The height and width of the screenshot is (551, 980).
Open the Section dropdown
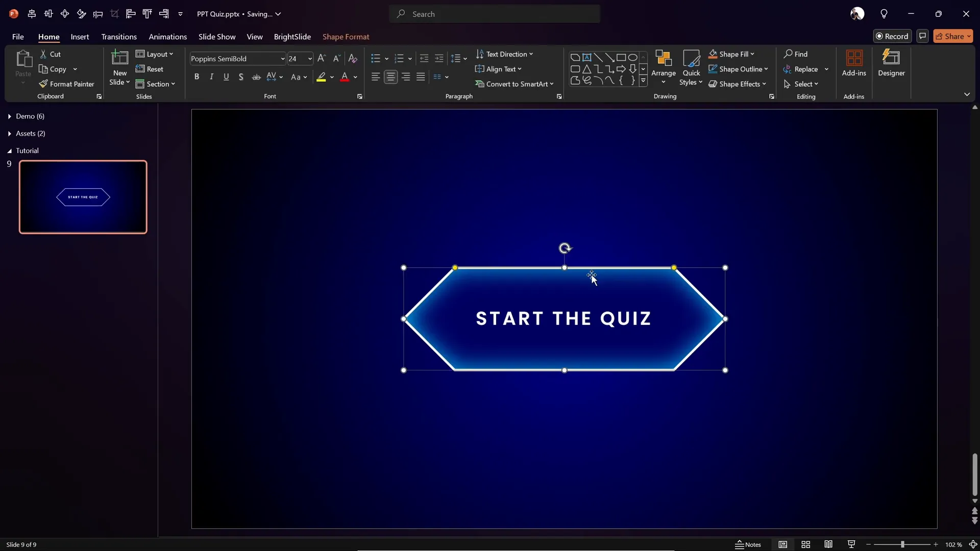click(x=156, y=84)
